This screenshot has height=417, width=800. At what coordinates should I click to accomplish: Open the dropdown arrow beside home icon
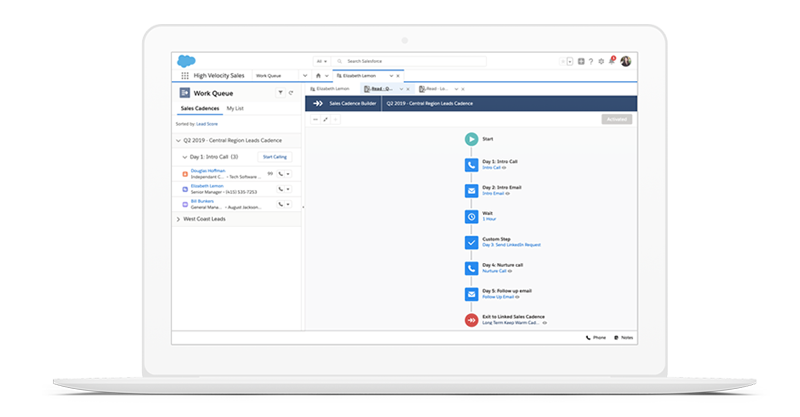[327, 76]
